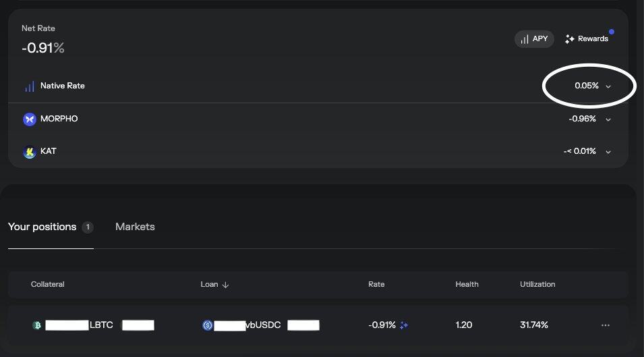Click the Rate column header
Image resolution: width=644 pixels, height=357 pixels.
376,285
